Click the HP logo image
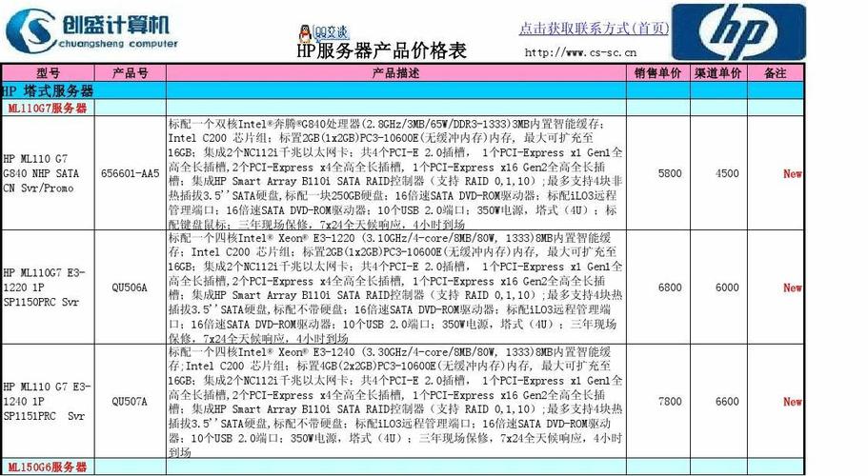868x476 pixels. pyautogui.click(x=738, y=31)
